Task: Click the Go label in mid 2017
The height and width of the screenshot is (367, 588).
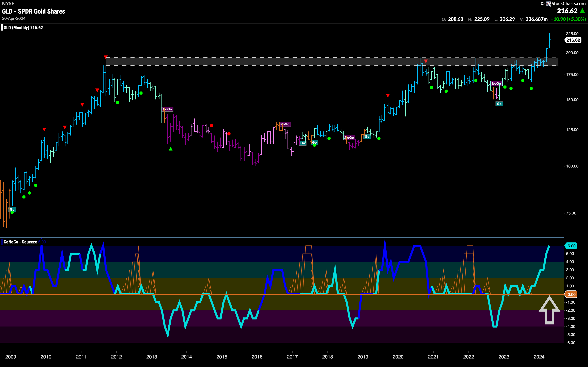Action: click(314, 142)
